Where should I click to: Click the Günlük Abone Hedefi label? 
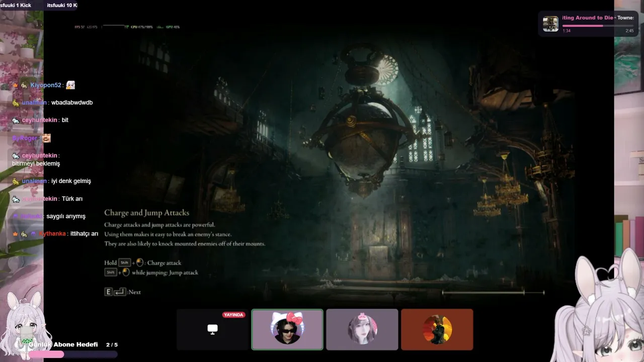[63, 344]
